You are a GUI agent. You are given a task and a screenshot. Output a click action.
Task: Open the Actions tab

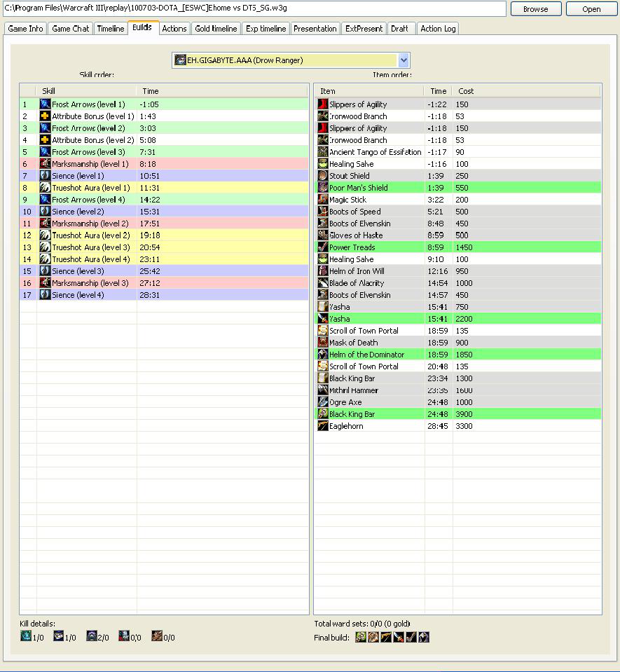pos(174,29)
